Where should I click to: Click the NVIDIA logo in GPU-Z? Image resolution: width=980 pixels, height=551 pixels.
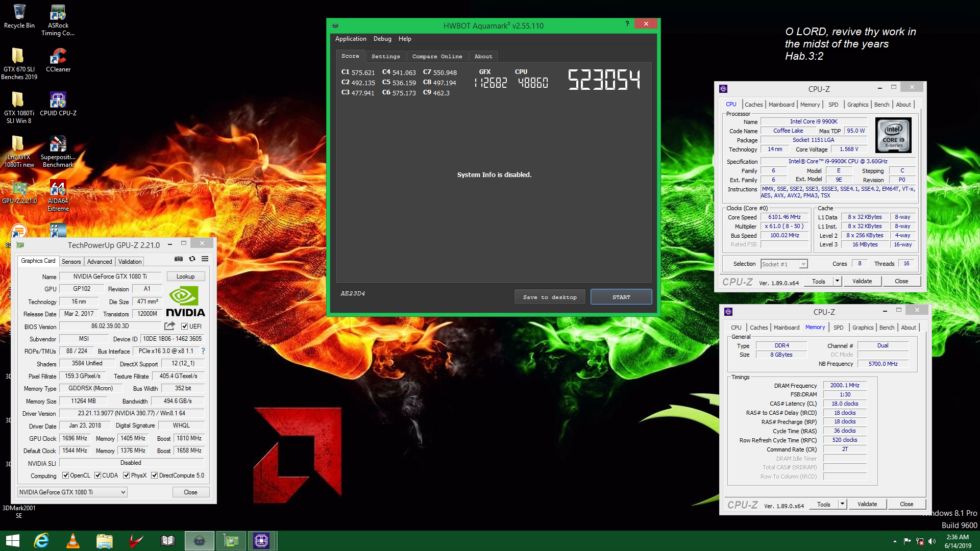(185, 302)
